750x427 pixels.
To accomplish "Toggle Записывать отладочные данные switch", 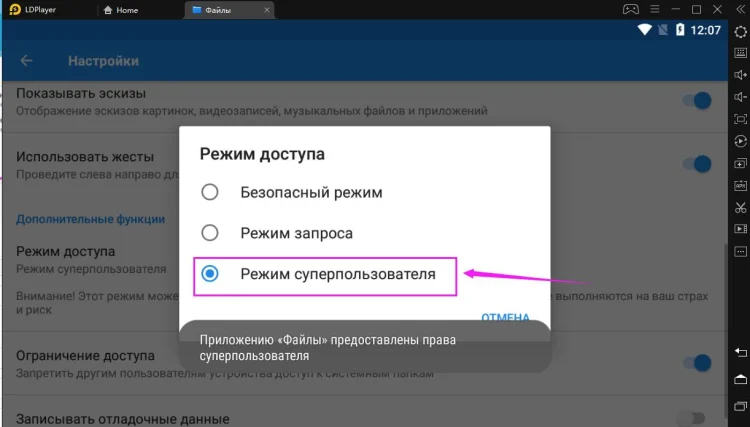I will point(692,418).
